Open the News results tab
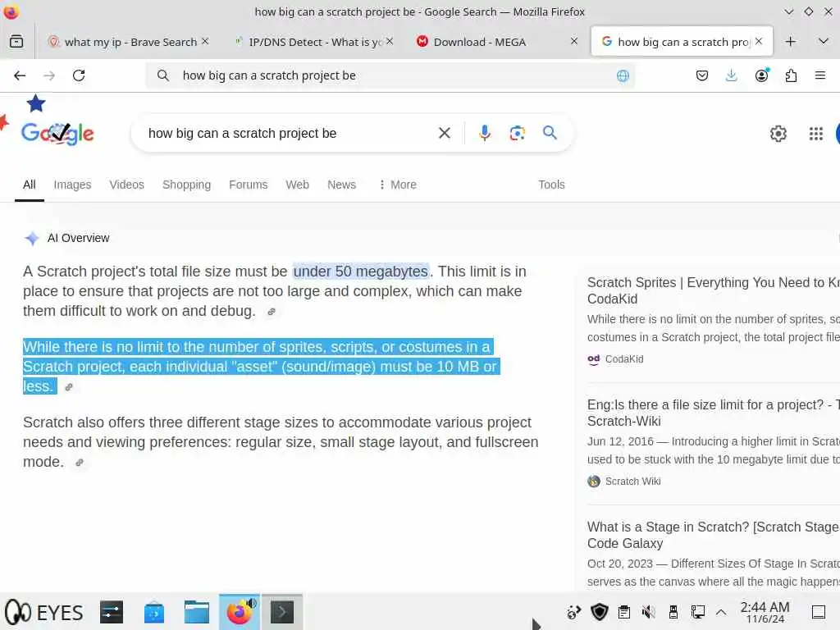840x630 pixels. click(x=342, y=185)
